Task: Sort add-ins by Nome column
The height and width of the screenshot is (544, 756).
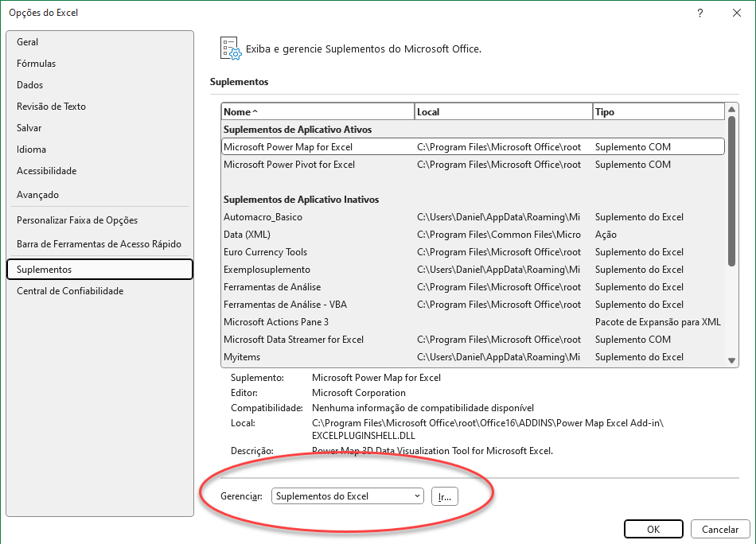Action: pyautogui.click(x=318, y=112)
